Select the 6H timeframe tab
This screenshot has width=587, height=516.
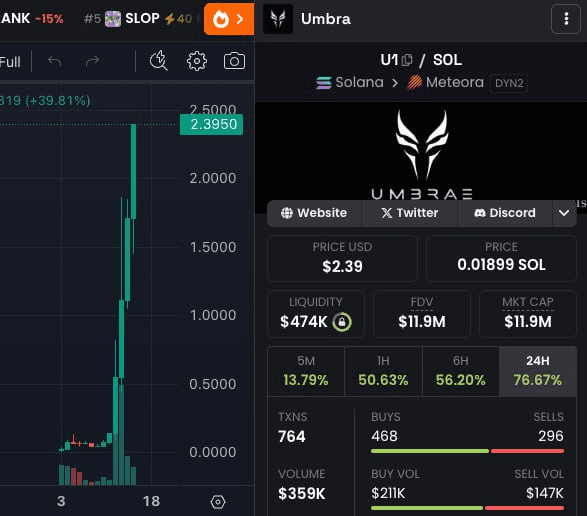click(460, 371)
